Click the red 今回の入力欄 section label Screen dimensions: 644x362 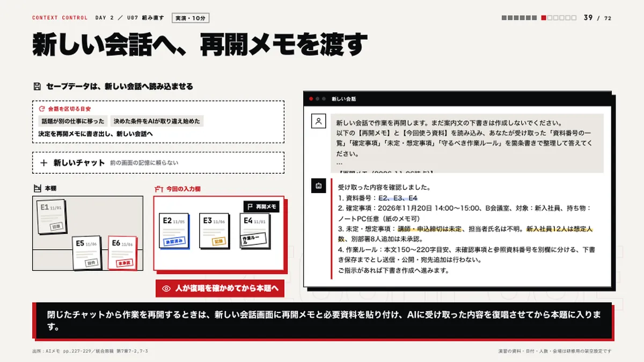coord(183,189)
